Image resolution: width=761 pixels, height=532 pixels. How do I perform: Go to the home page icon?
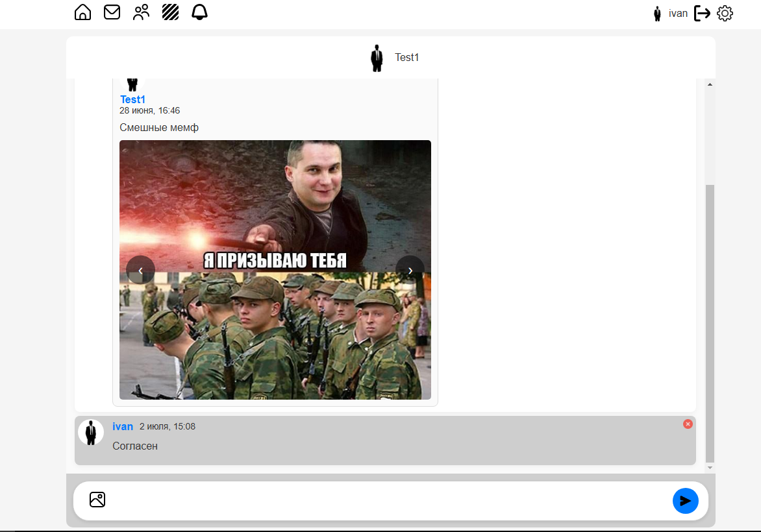[82, 12]
